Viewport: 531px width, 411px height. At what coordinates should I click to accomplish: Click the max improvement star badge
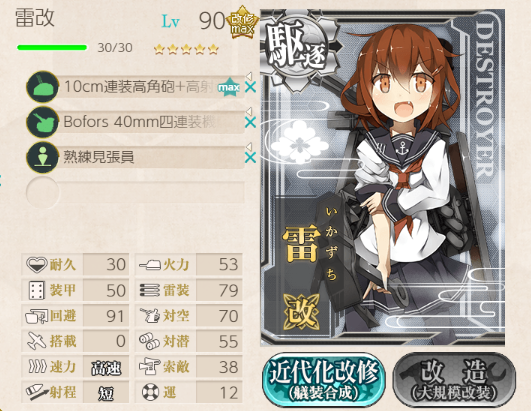click(x=229, y=87)
